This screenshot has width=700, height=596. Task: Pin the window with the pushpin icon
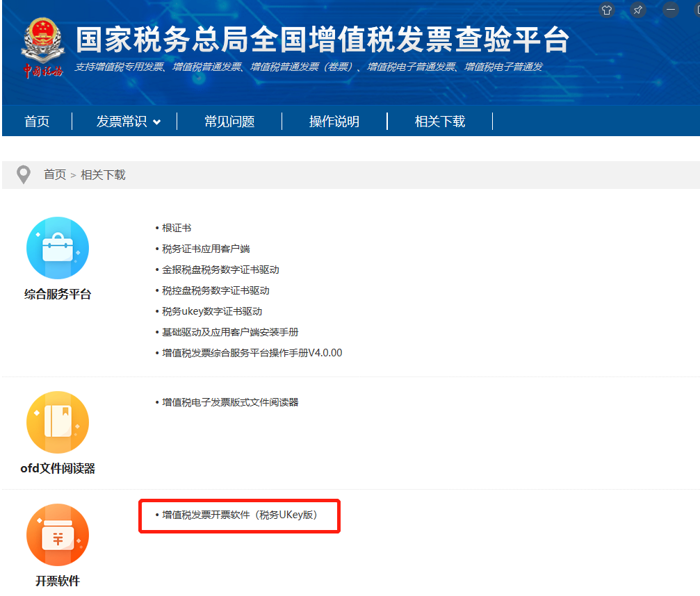(x=637, y=10)
